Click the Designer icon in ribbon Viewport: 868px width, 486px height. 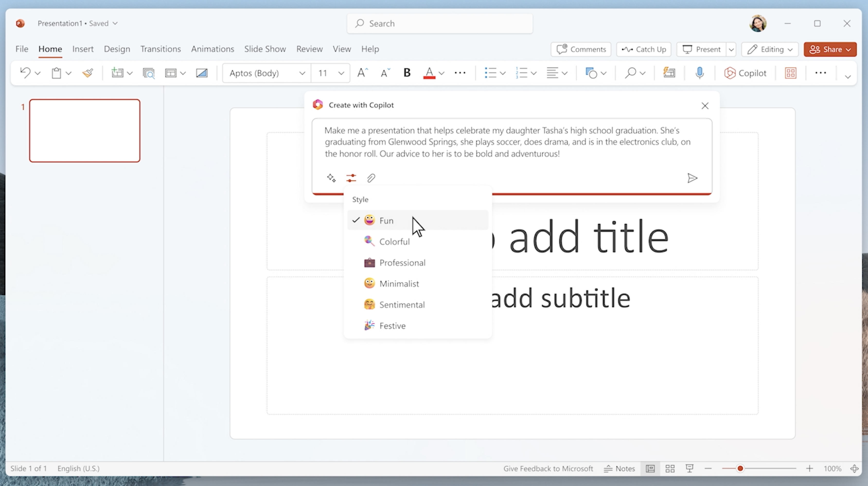pyautogui.click(x=669, y=73)
